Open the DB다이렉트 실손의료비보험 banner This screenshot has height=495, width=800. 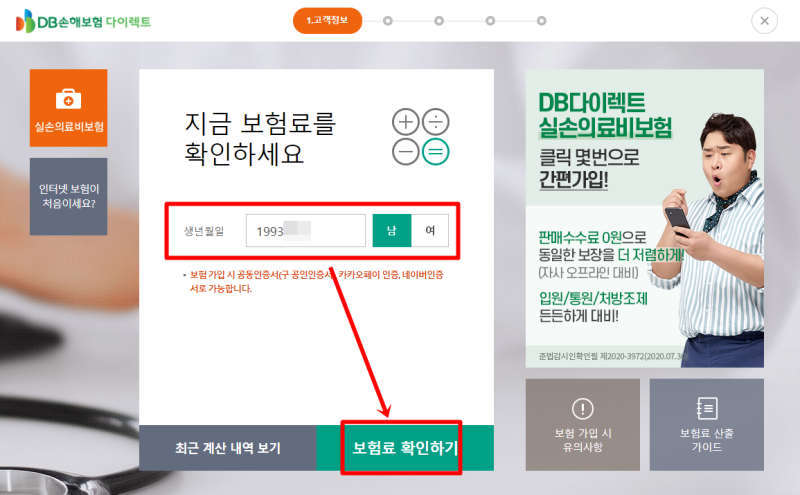pyautogui.click(x=644, y=218)
